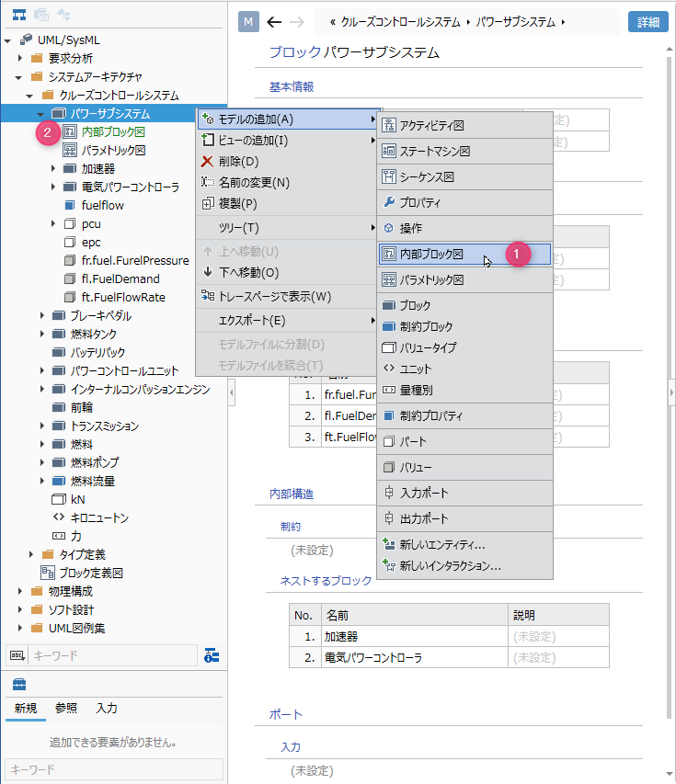Click トレースページで表示(W) menu item
The image size is (676, 784).
pos(287,297)
